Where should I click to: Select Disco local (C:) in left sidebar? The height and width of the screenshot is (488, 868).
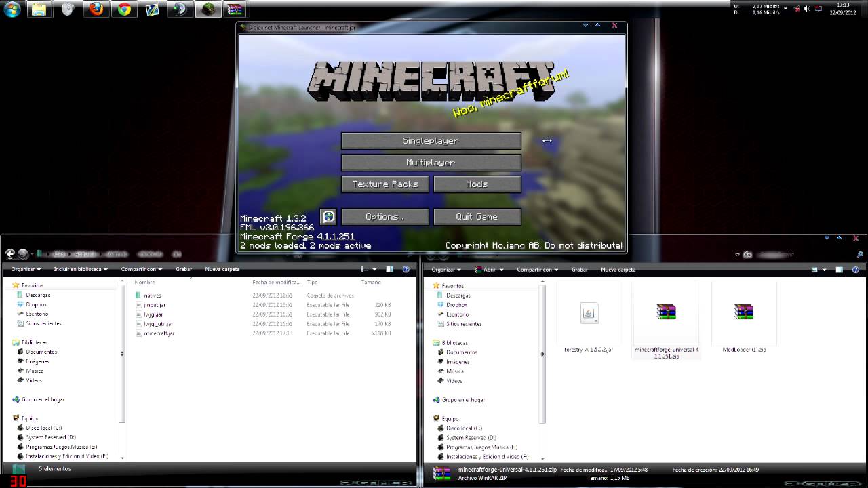click(43, 428)
